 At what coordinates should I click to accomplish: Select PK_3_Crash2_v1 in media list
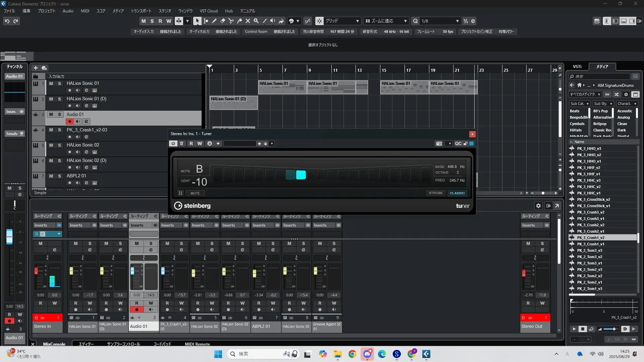pos(590,231)
